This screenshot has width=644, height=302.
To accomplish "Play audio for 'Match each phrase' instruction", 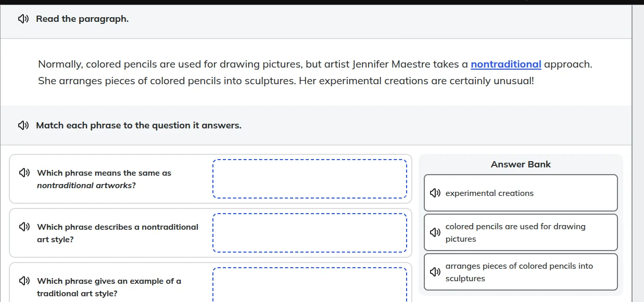I will click(x=22, y=125).
